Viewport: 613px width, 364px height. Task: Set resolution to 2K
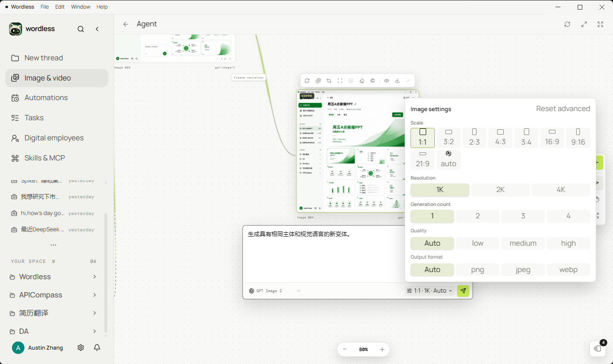[500, 190]
